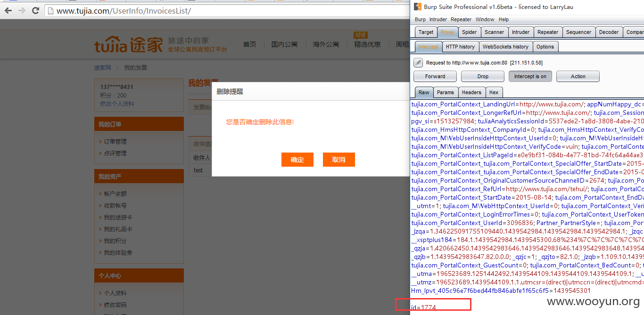This screenshot has width=644, height=315.
Task: Click the 海外公寓 navigation link
Action: point(326,44)
